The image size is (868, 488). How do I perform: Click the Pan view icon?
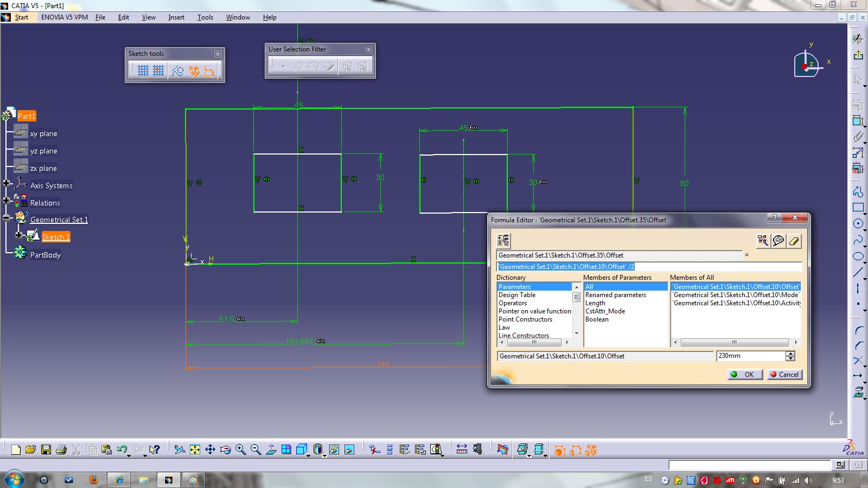[x=210, y=450]
